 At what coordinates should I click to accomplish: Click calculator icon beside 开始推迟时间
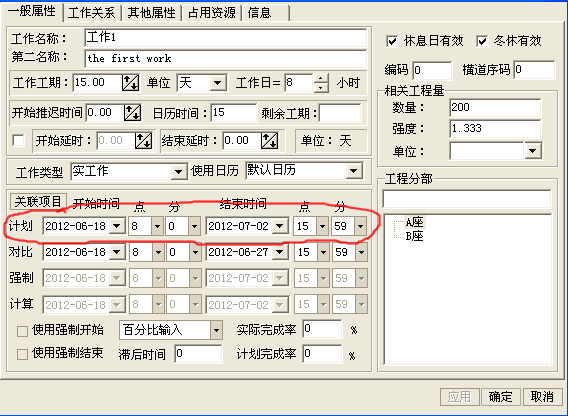pyautogui.click(x=133, y=113)
